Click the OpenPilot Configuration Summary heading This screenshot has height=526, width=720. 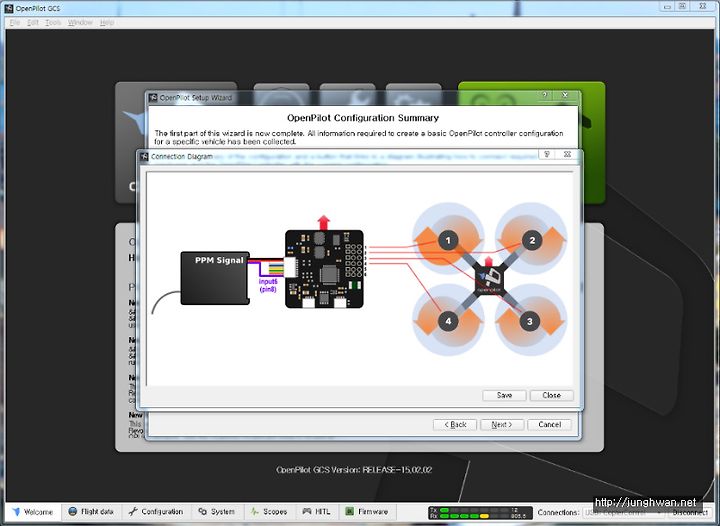click(363, 118)
